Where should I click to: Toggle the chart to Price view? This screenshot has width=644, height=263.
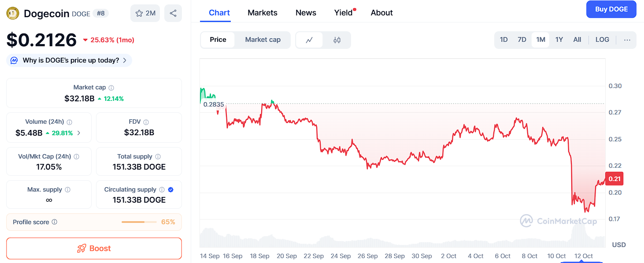pos(218,40)
